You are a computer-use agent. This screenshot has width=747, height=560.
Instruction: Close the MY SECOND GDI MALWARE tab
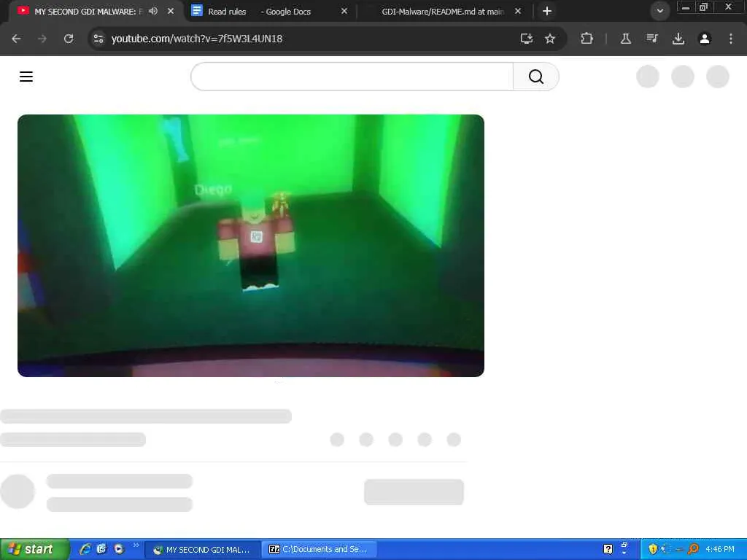(x=171, y=11)
